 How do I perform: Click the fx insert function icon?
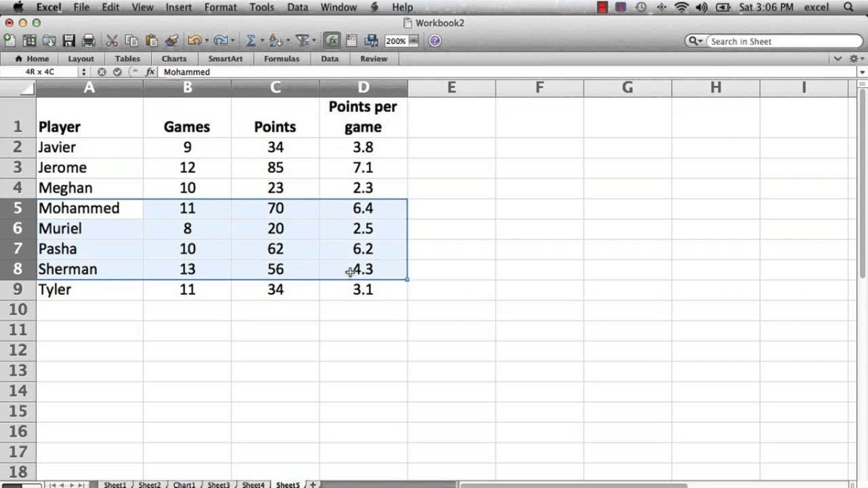[150, 72]
